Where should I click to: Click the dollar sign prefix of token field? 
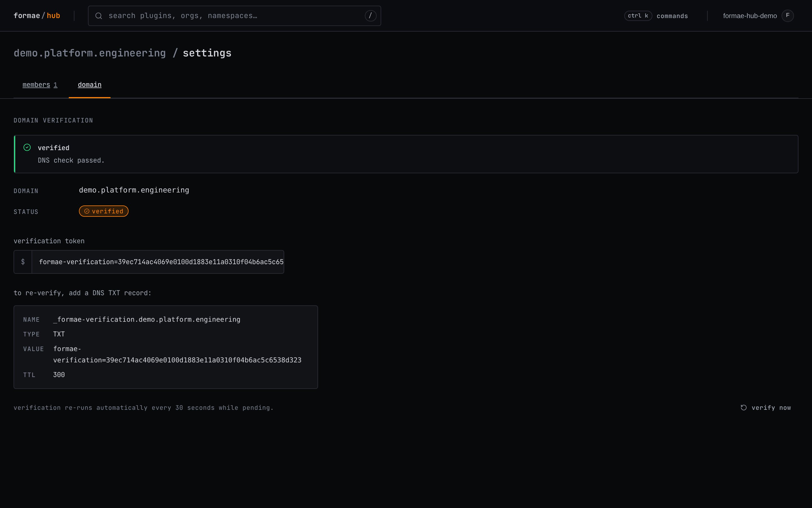pyautogui.click(x=23, y=262)
